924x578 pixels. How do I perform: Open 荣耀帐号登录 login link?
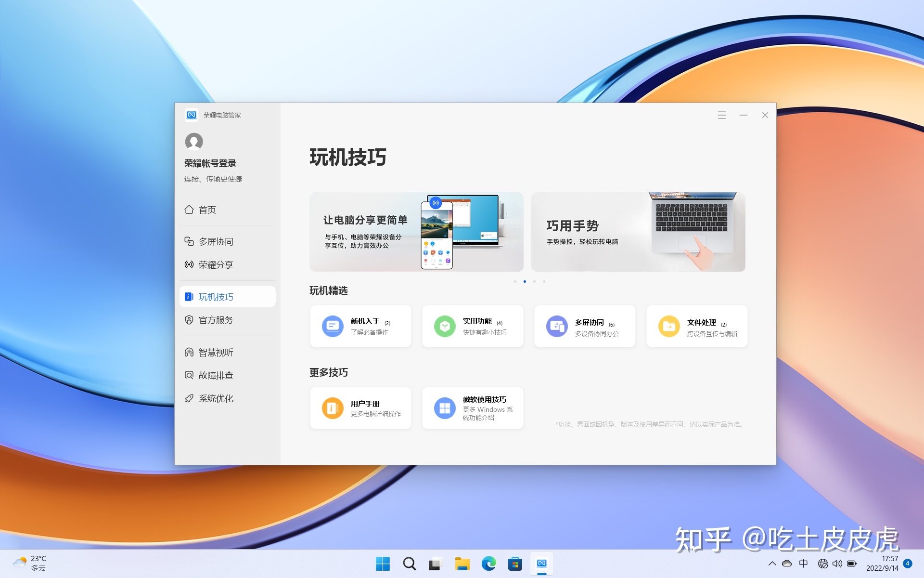(x=210, y=163)
